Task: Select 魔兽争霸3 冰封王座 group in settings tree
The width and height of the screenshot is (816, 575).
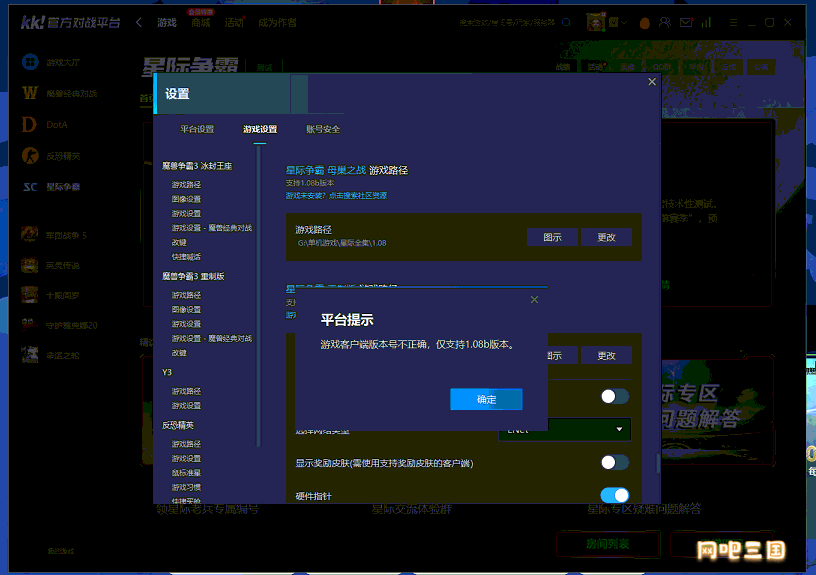Action: pyautogui.click(x=197, y=166)
